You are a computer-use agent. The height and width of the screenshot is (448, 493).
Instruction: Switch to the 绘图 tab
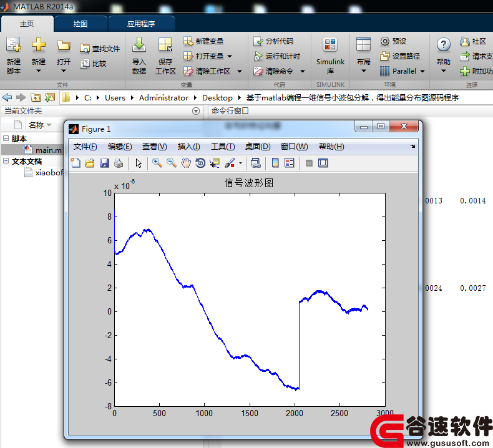click(x=81, y=24)
